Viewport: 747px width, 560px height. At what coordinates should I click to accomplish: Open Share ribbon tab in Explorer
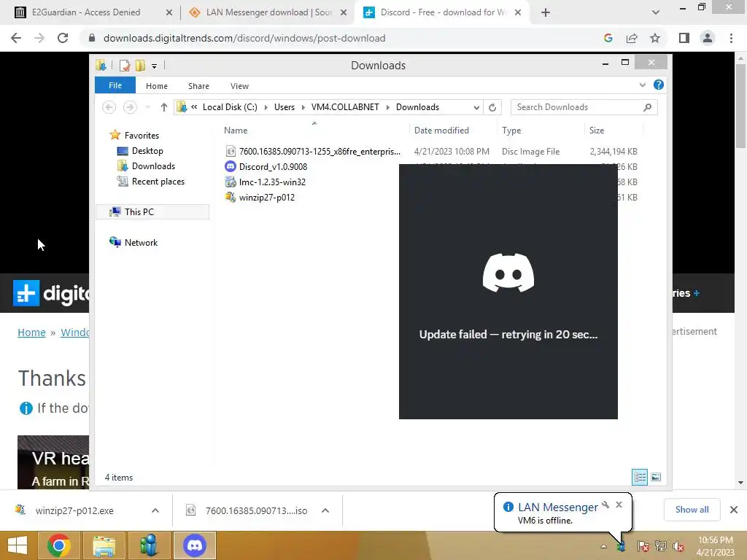198,86
